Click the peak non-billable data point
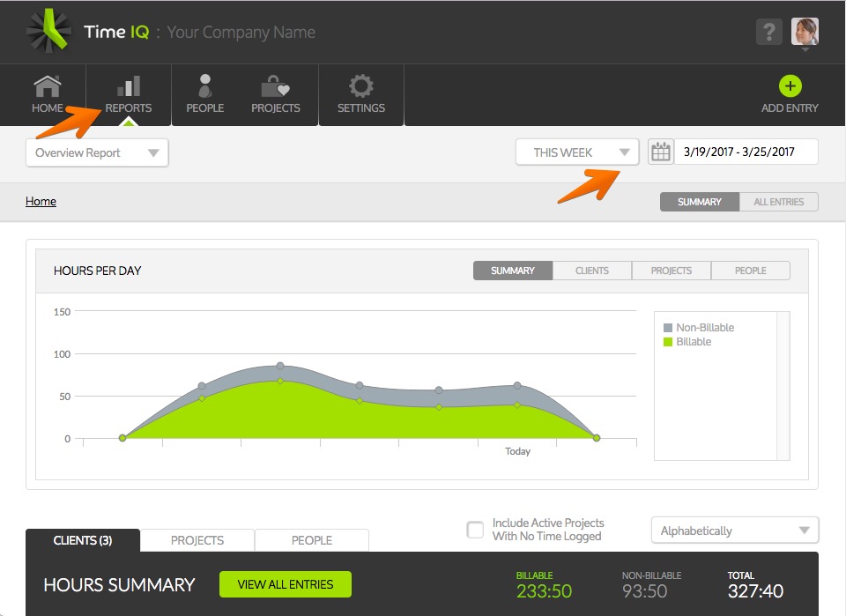 tap(280, 366)
